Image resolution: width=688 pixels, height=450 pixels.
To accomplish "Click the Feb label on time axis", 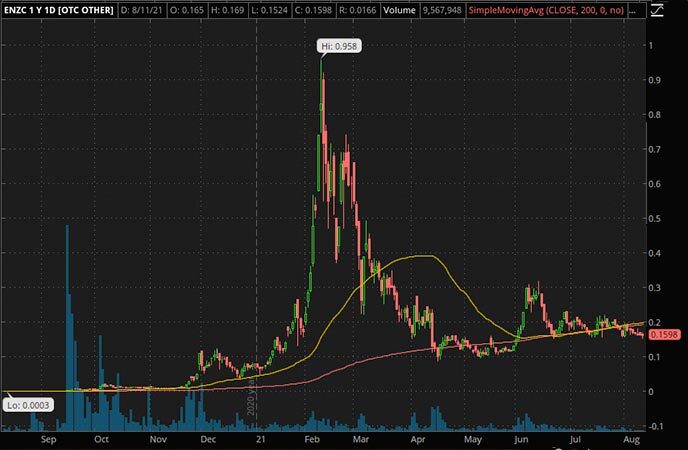I will [312, 439].
